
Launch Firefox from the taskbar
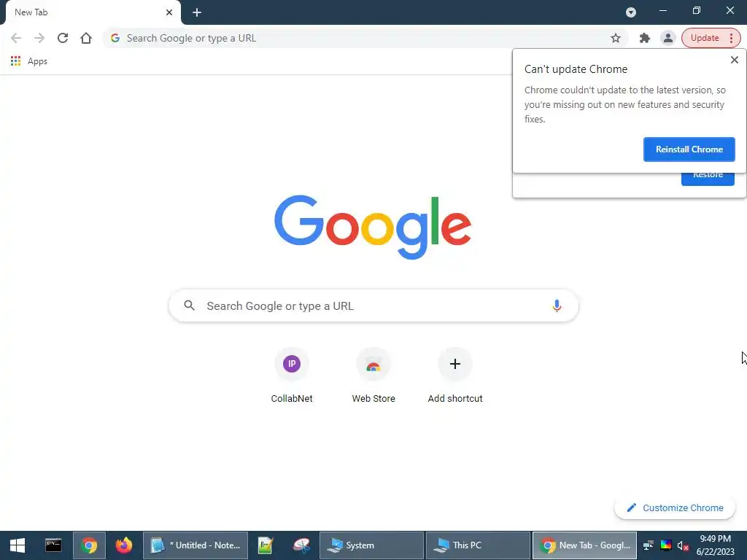[x=124, y=545]
